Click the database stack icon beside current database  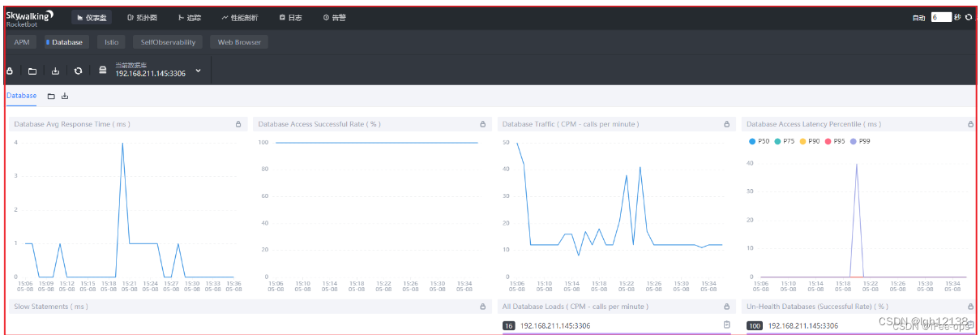click(x=103, y=71)
